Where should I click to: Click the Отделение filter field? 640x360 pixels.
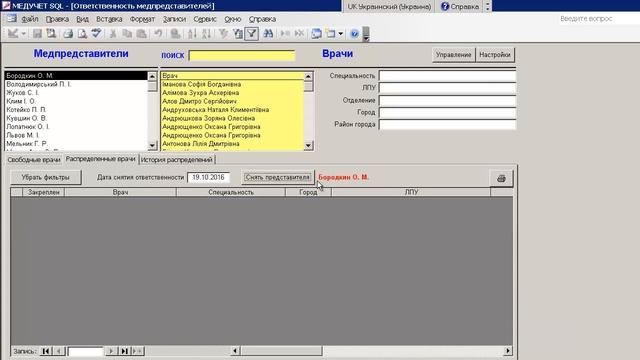(447, 100)
